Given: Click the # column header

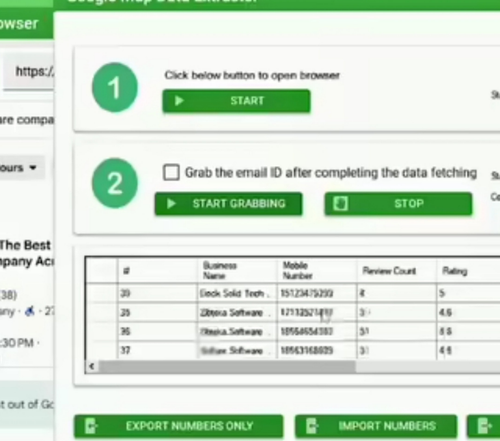Looking at the screenshot, I should [x=157, y=270].
